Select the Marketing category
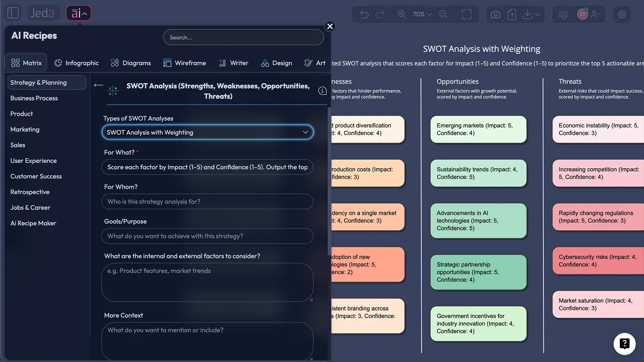 click(25, 129)
